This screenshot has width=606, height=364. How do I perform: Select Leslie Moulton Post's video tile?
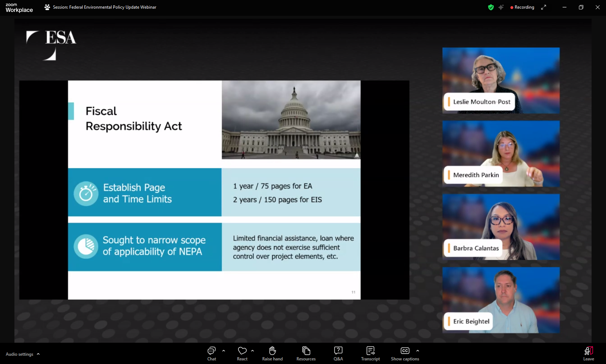pos(501,80)
